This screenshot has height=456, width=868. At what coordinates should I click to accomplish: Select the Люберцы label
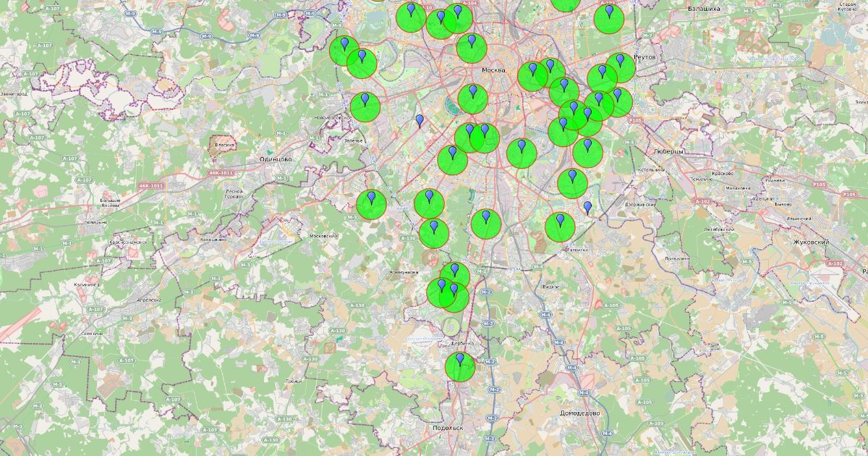point(668,152)
